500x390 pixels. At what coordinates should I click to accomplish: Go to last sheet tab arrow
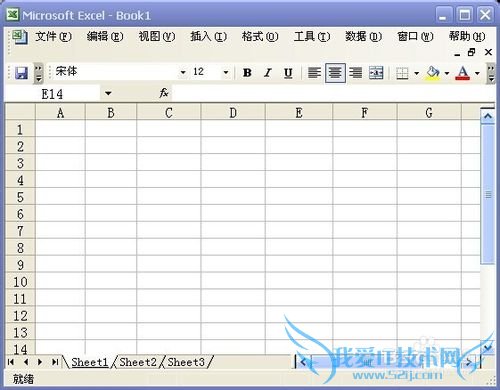pyautogui.click(x=55, y=362)
